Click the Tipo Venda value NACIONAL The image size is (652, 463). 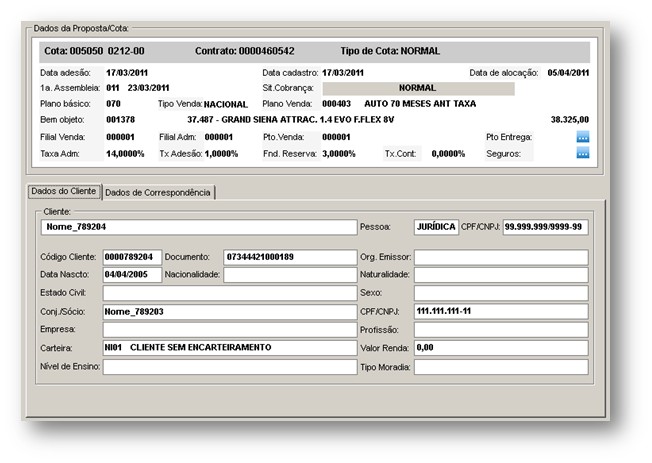coord(226,104)
